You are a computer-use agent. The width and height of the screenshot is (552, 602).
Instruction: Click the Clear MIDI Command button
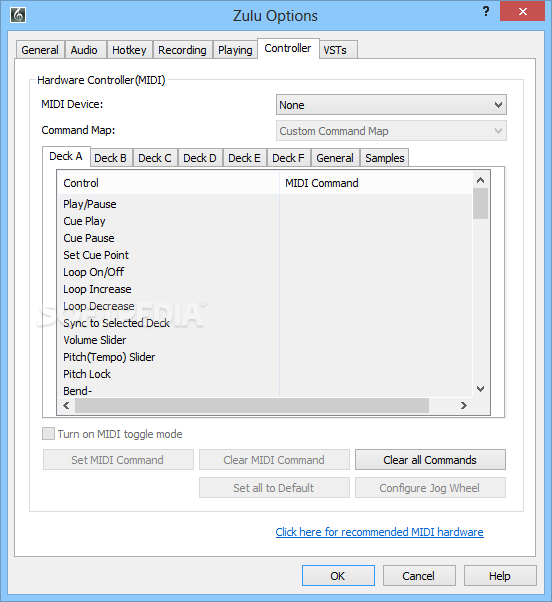tap(274, 460)
